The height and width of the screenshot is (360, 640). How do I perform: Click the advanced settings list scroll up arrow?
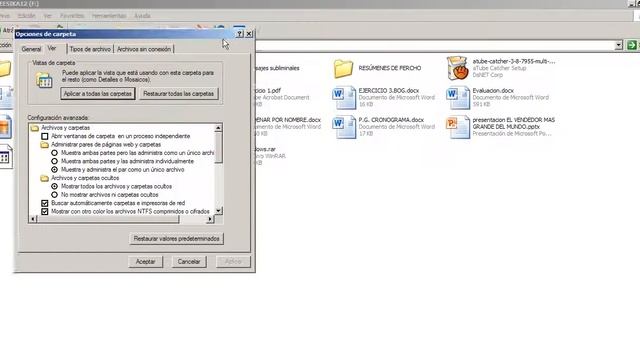[218, 128]
